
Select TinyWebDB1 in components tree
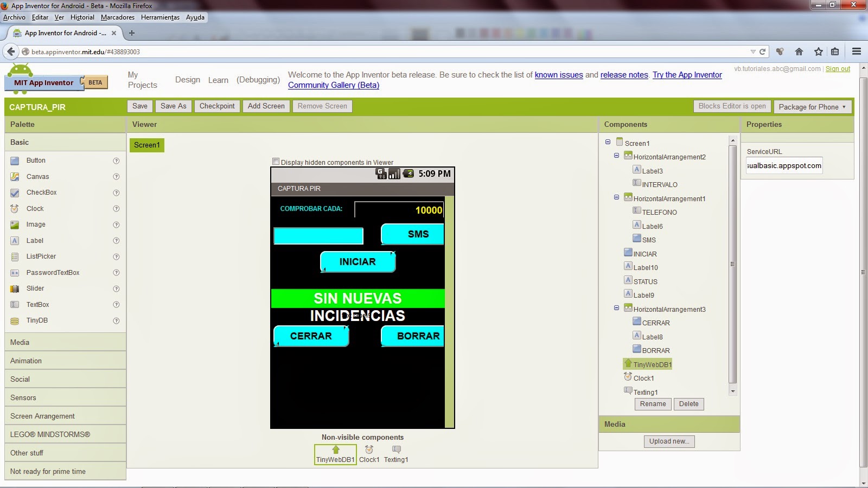click(x=648, y=364)
